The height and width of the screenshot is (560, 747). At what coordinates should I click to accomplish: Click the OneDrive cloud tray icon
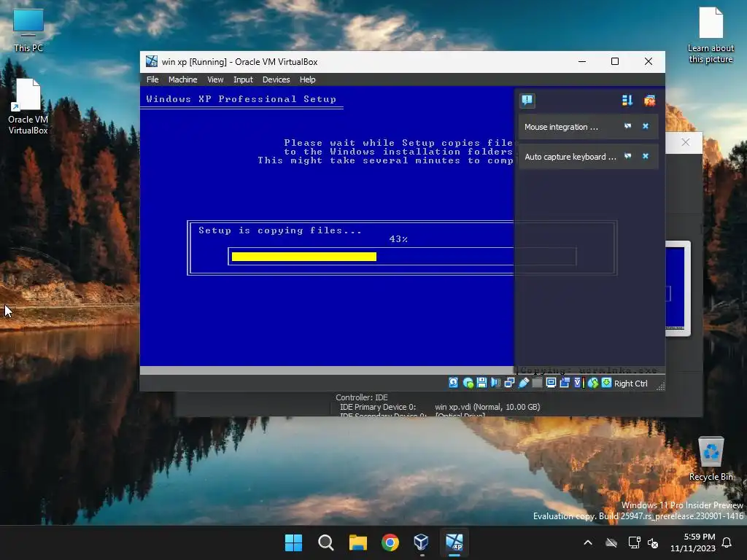pos(611,542)
